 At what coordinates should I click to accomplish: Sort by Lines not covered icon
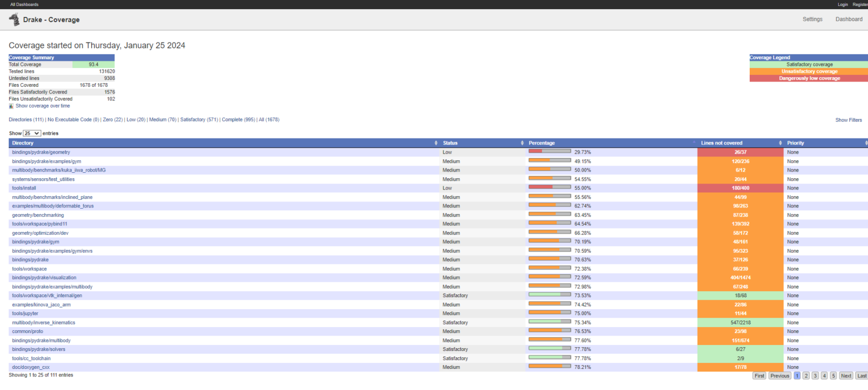pyautogui.click(x=781, y=143)
